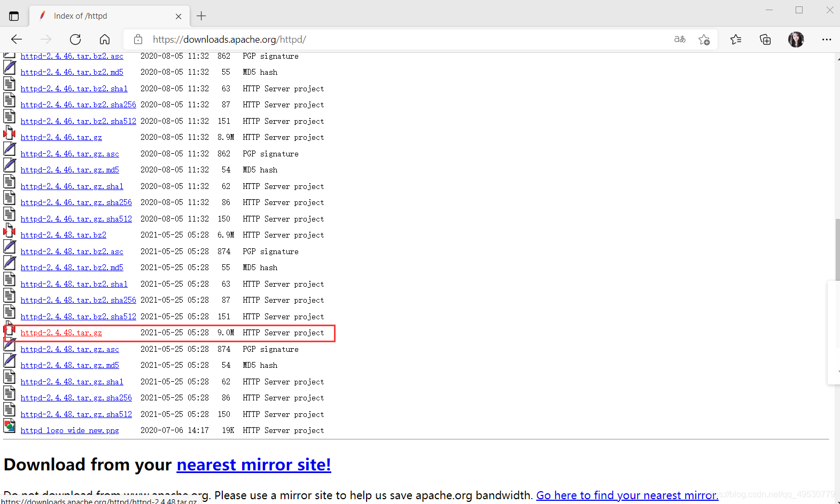The height and width of the screenshot is (504, 840).
Task: Click compressed file icon for httpd-2.4.46.tar.gz
Action: [10, 133]
